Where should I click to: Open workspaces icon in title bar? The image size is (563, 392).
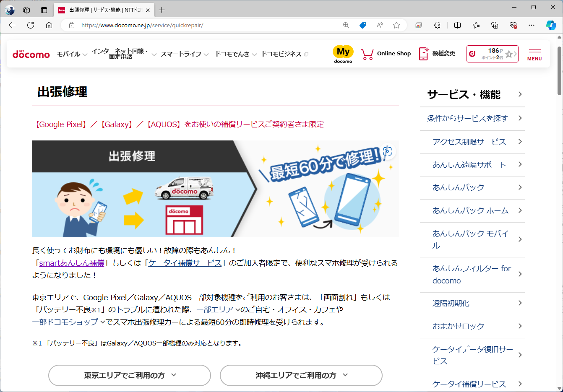tap(26, 10)
